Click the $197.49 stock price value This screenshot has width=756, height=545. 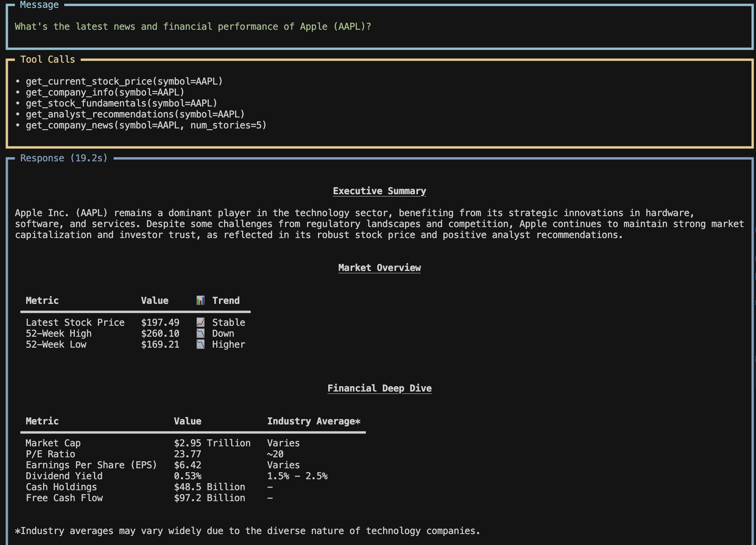click(x=160, y=323)
